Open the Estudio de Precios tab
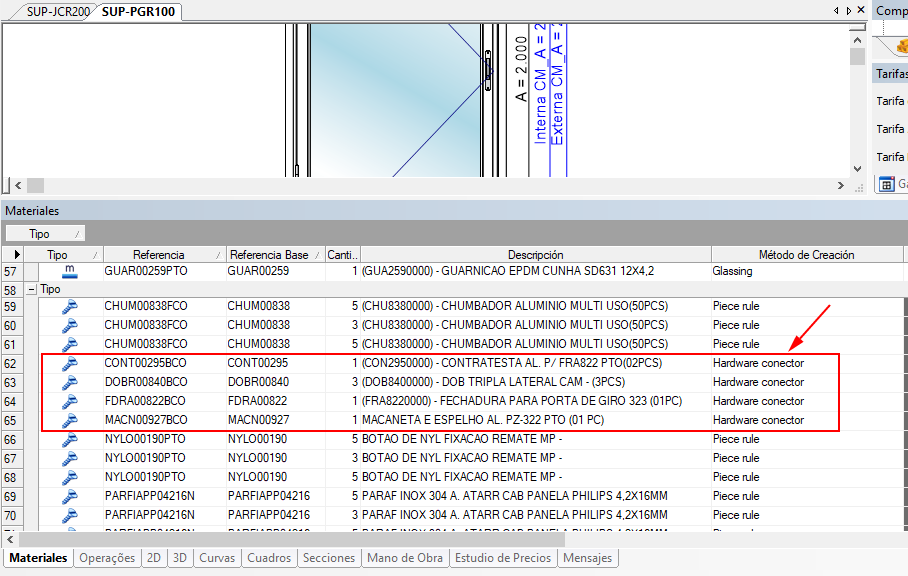This screenshot has width=908, height=576. click(x=504, y=558)
